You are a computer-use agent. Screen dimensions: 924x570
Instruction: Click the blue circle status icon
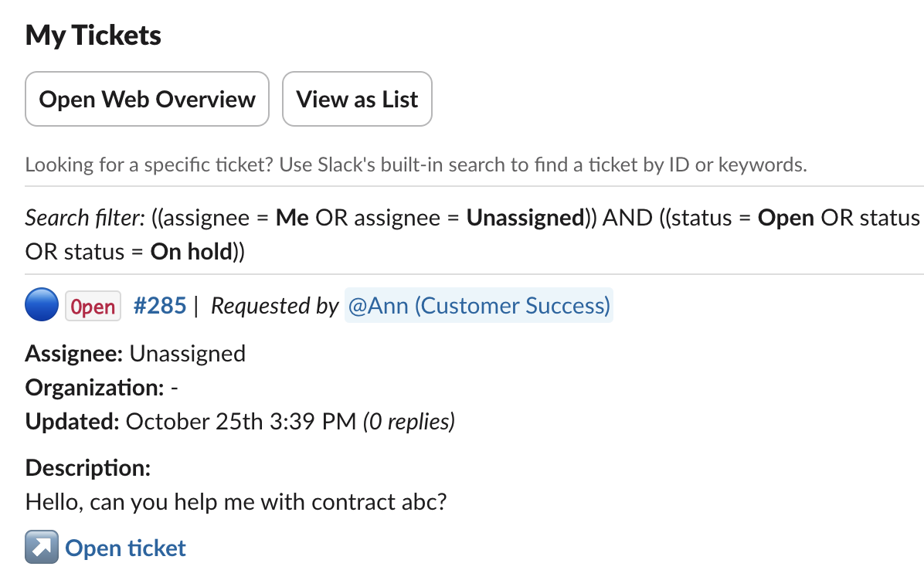(x=42, y=306)
